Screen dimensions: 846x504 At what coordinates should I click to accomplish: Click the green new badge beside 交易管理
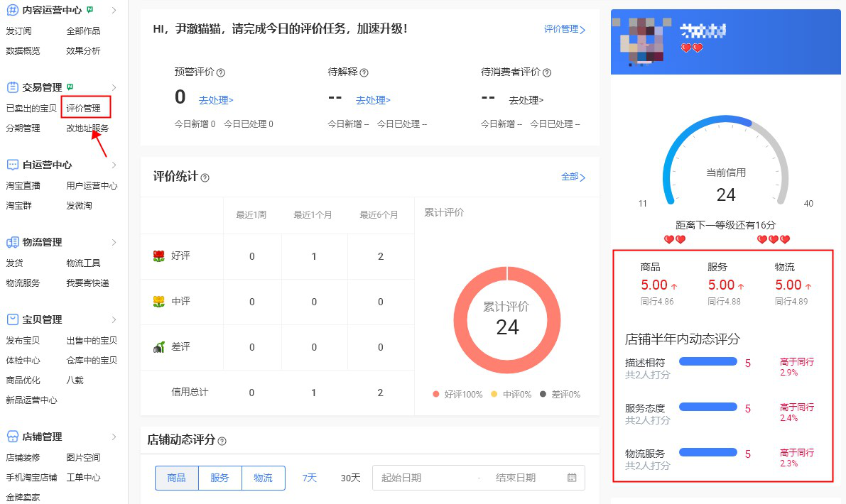point(70,86)
